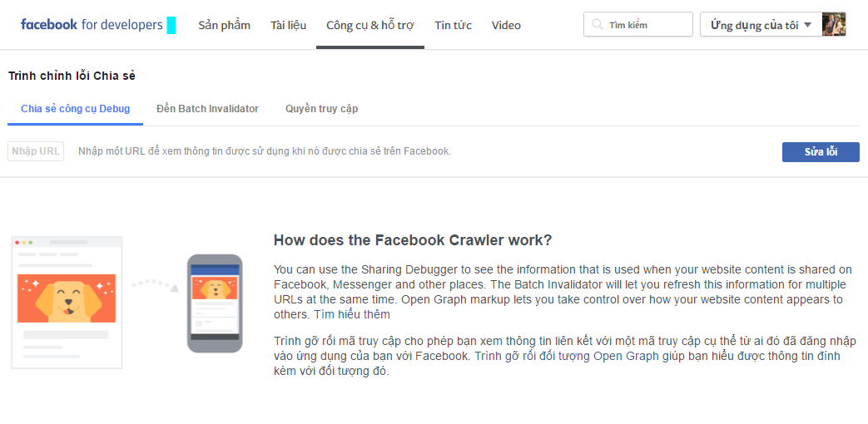Switch to Đến Batch Invalidator tab
Screen dimensions: 868x424
(x=207, y=109)
